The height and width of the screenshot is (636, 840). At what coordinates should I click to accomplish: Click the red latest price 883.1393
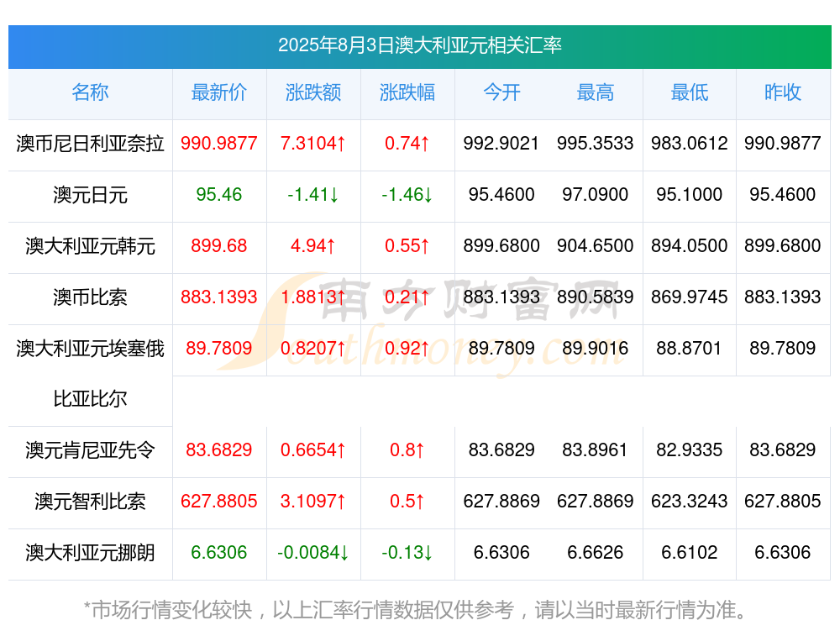pyautogui.click(x=219, y=297)
